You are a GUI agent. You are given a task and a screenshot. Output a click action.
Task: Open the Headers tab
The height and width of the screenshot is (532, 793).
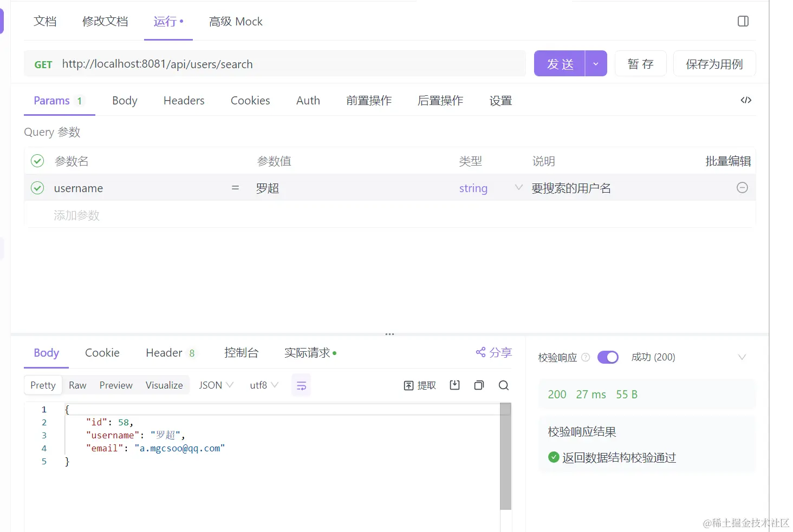184,101
